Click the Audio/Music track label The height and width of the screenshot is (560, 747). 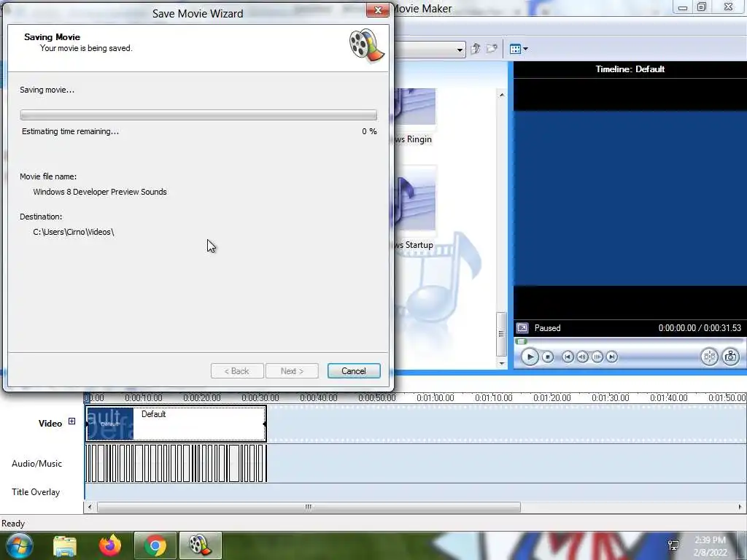(x=36, y=463)
